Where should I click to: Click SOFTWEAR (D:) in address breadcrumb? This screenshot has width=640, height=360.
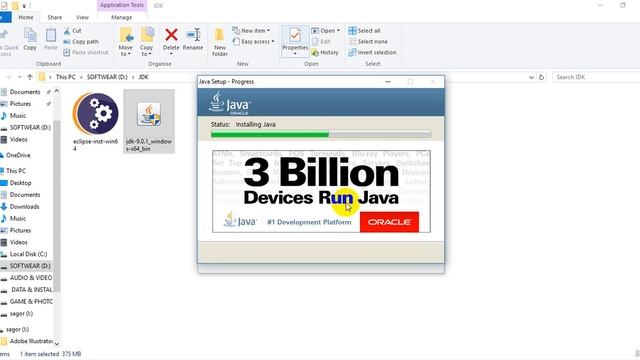pos(107,77)
